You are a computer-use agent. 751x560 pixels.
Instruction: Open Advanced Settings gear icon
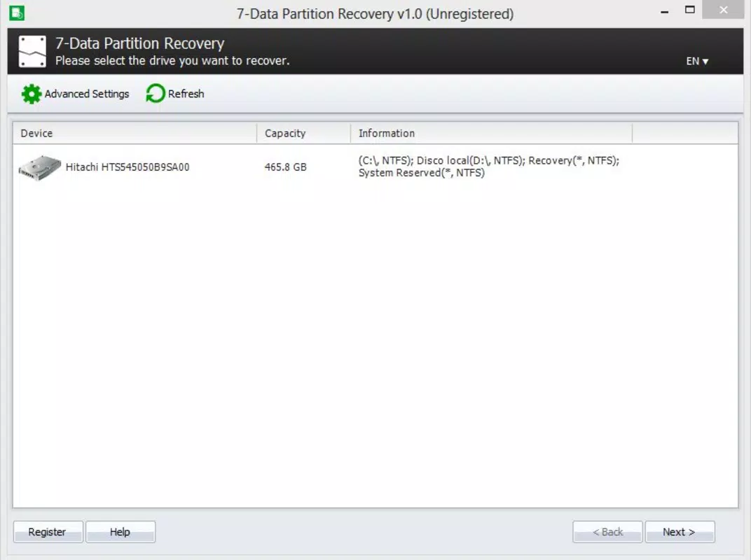pos(32,94)
